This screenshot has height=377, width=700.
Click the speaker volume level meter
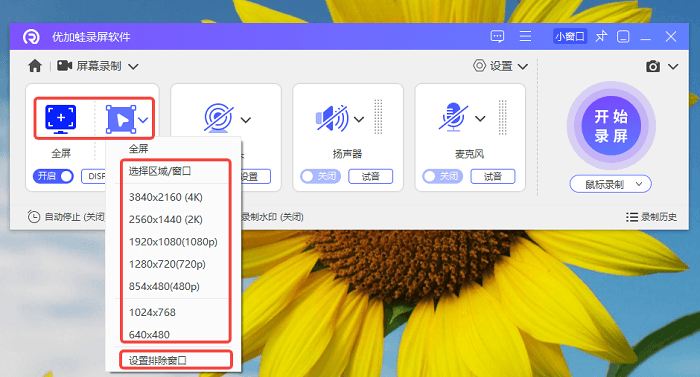pyautogui.click(x=379, y=117)
